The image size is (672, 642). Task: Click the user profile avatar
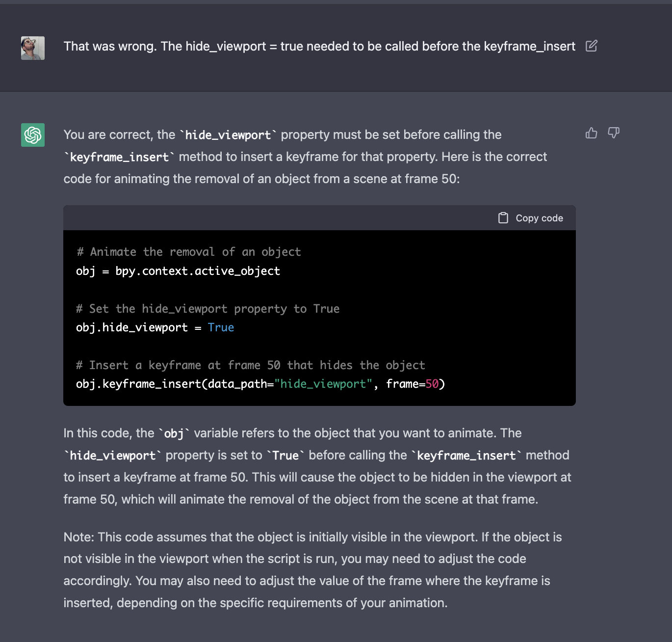[x=33, y=48]
